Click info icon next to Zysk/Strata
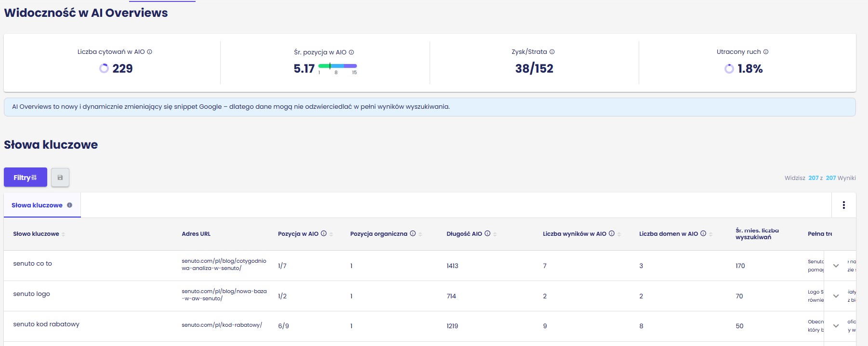The width and height of the screenshot is (868, 346). pos(552,52)
